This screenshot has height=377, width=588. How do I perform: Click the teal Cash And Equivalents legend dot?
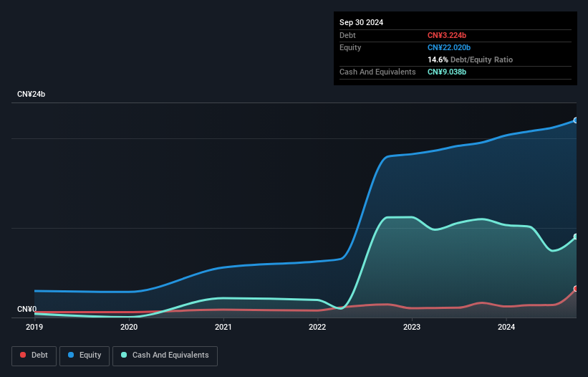[124, 355]
